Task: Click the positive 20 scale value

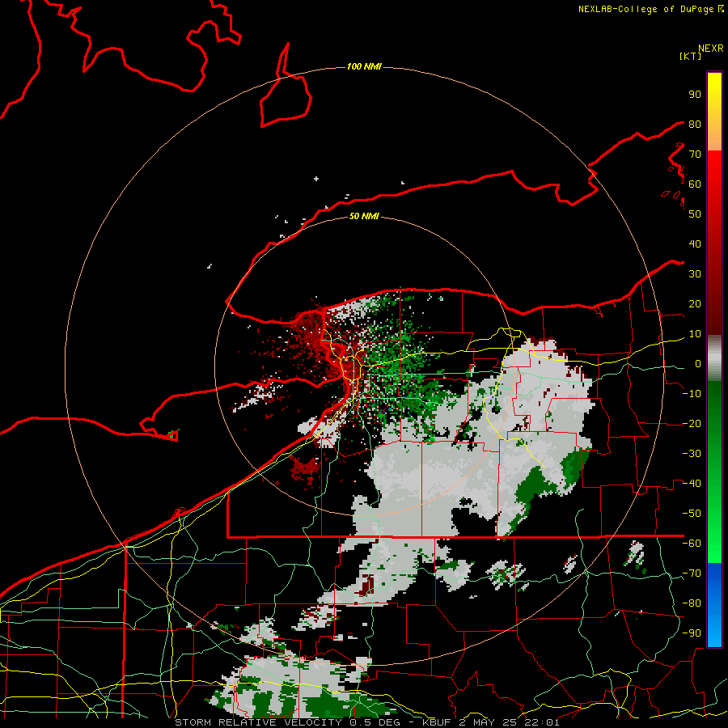Action: tap(695, 303)
